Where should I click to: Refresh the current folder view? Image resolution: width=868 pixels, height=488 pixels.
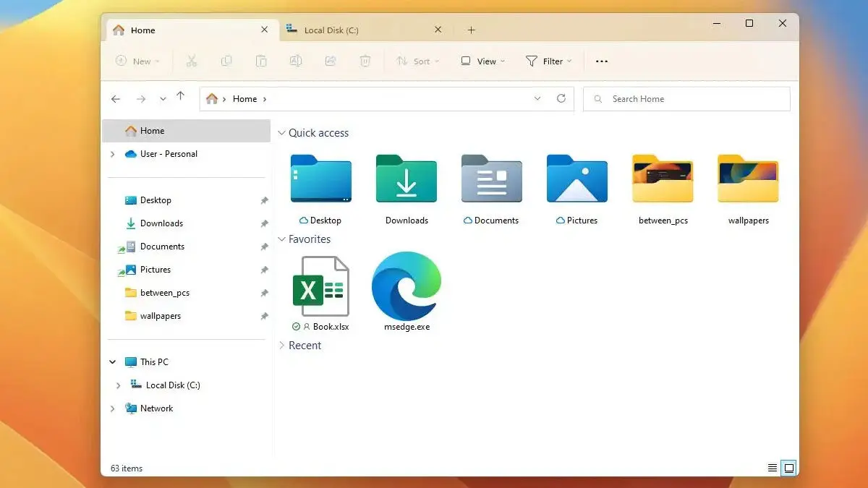[562, 98]
